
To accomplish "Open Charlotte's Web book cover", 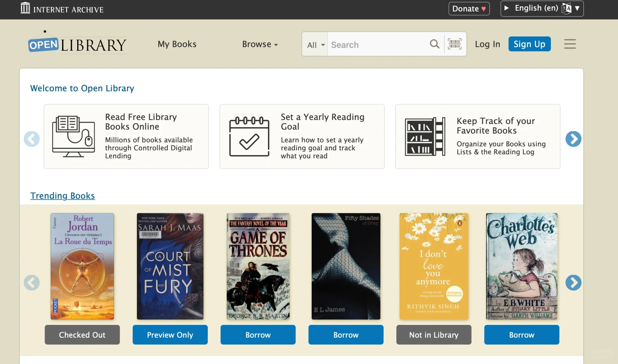I will 522,266.
